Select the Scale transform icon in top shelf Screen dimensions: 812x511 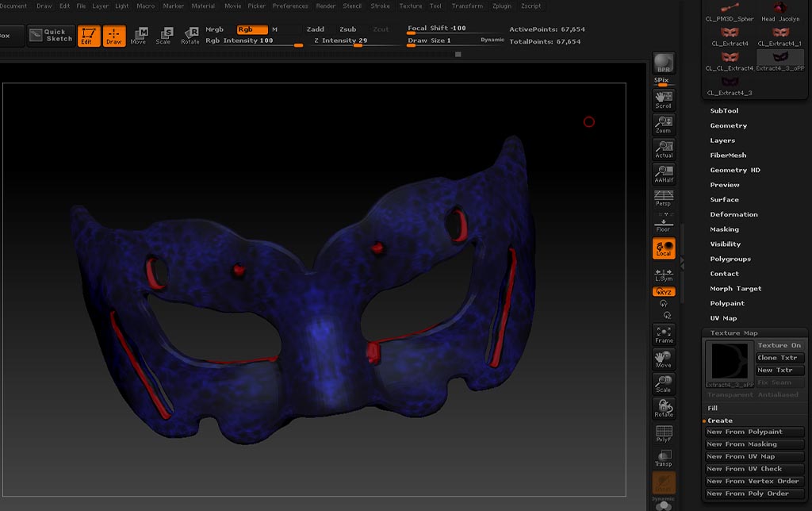click(164, 36)
